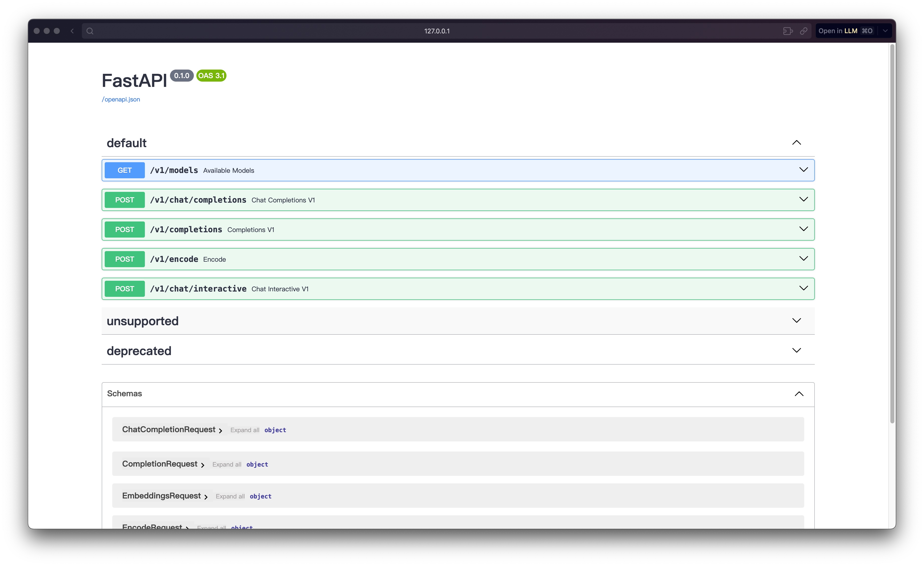Expand the /v1/encode endpoint chevron
The height and width of the screenshot is (566, 924).
coord(803,259)
